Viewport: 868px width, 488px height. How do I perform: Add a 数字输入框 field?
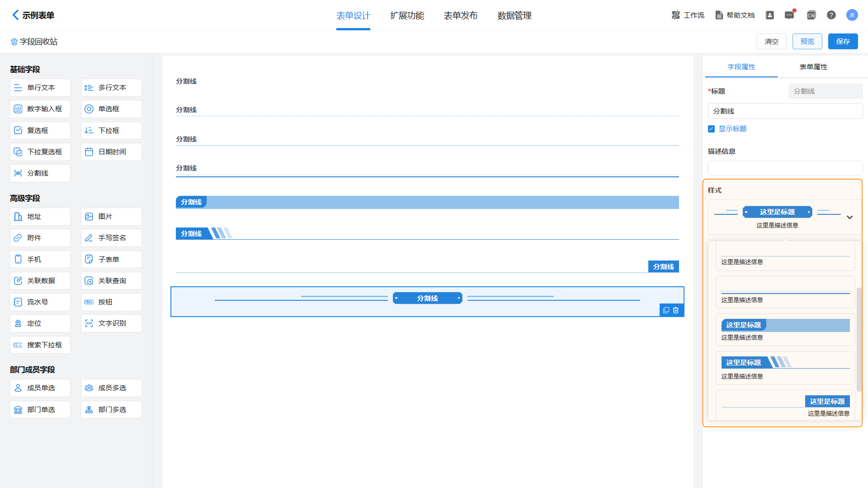[x=40, y=109]
